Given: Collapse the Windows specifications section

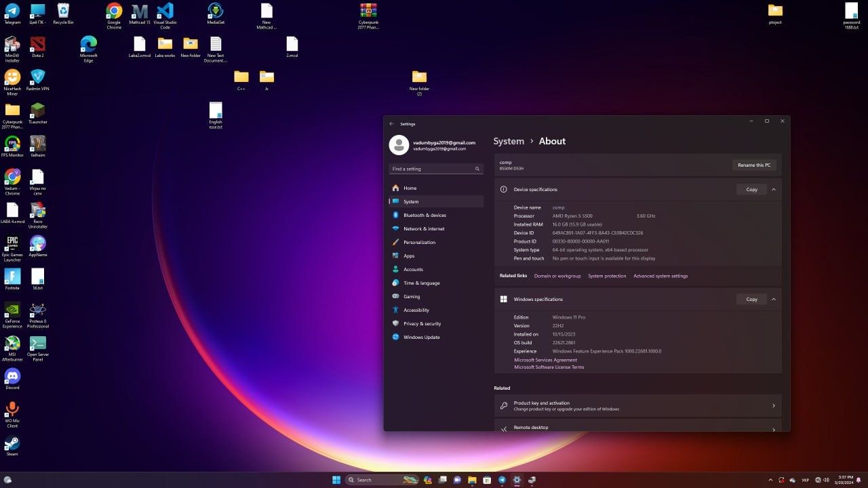Looking at the screenshot, I should tap(774, 299).
